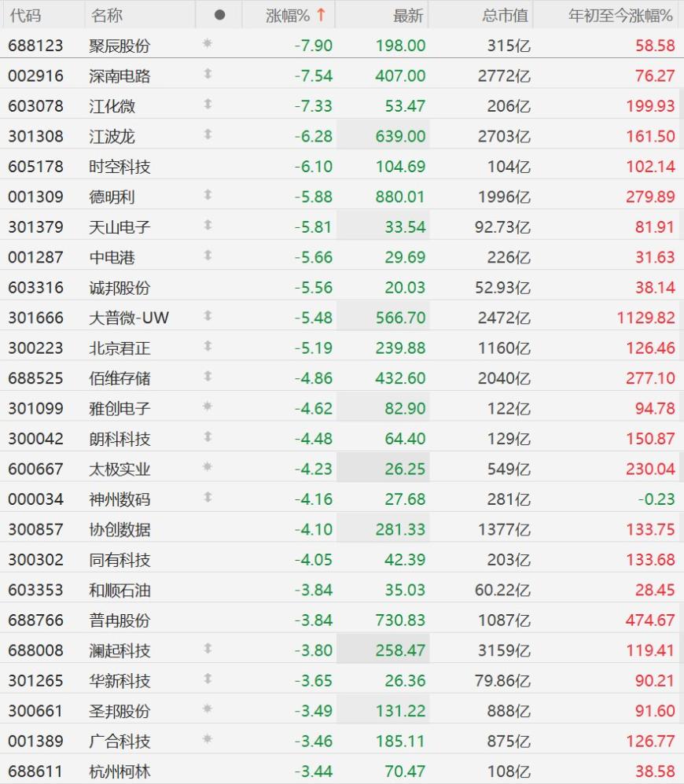The width and height of the screenshot is (684, 784).
Task: Select stock code 000034
Action: point(35,499)
